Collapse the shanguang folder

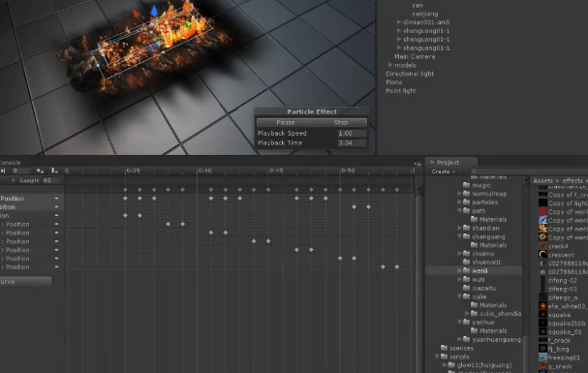click(x=459, y=236)
